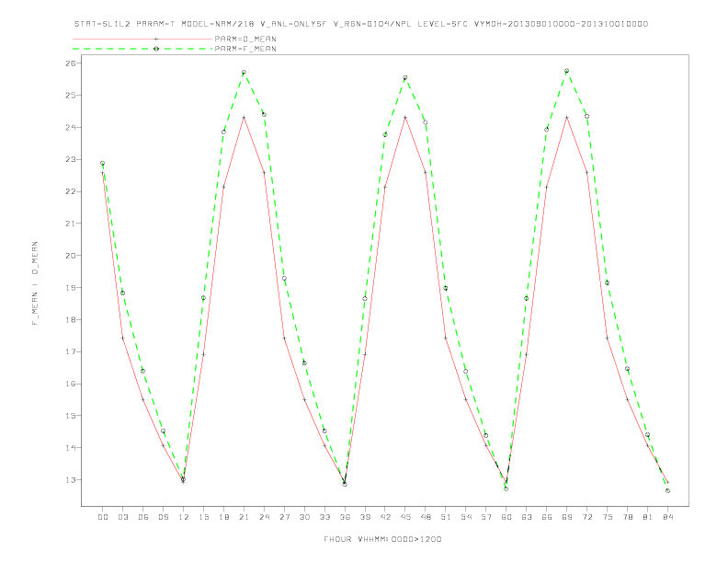Select the red solid legend line sample

[x=142, y=39]
